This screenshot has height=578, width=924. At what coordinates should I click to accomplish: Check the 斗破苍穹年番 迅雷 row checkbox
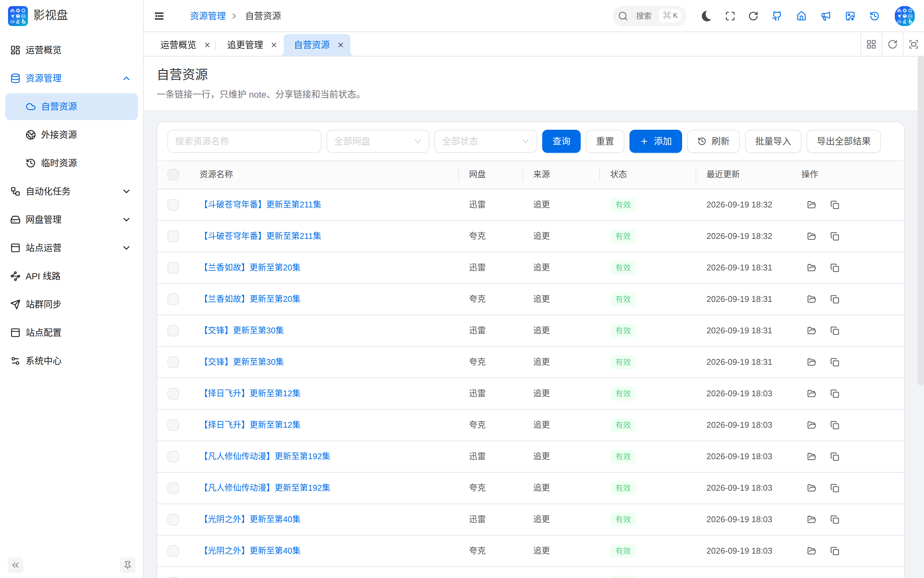(173, 205)
